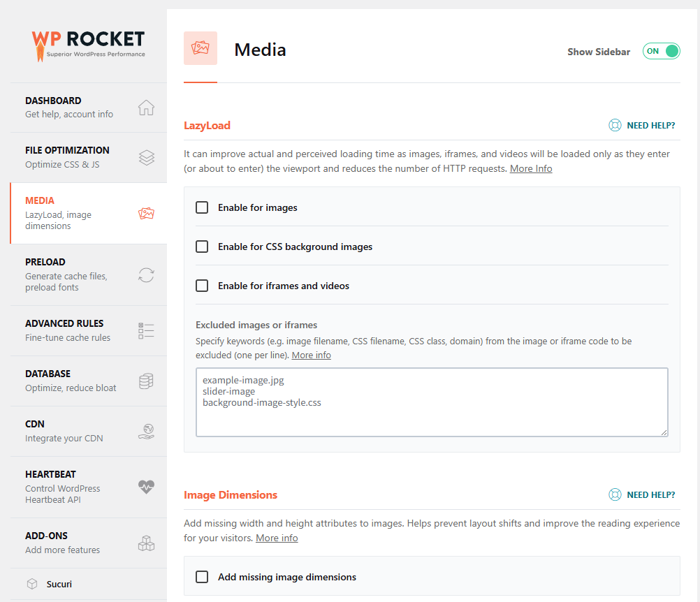The image size is (700, 602).
Task: Click the CDN globe icon
Action: (x=146, y=432)
